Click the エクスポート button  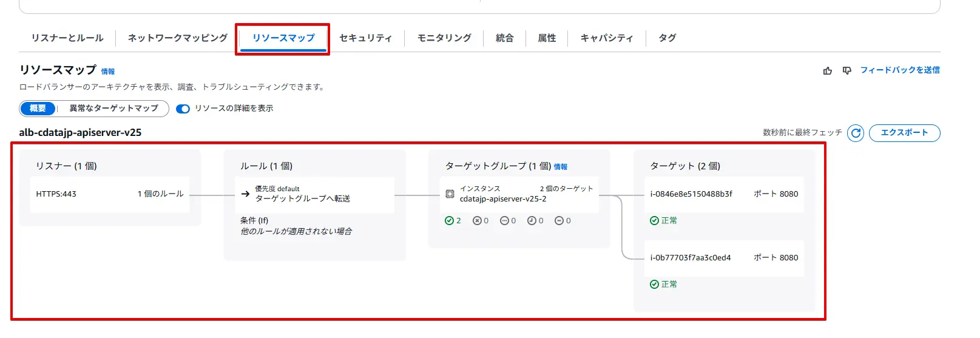(904, 133)
